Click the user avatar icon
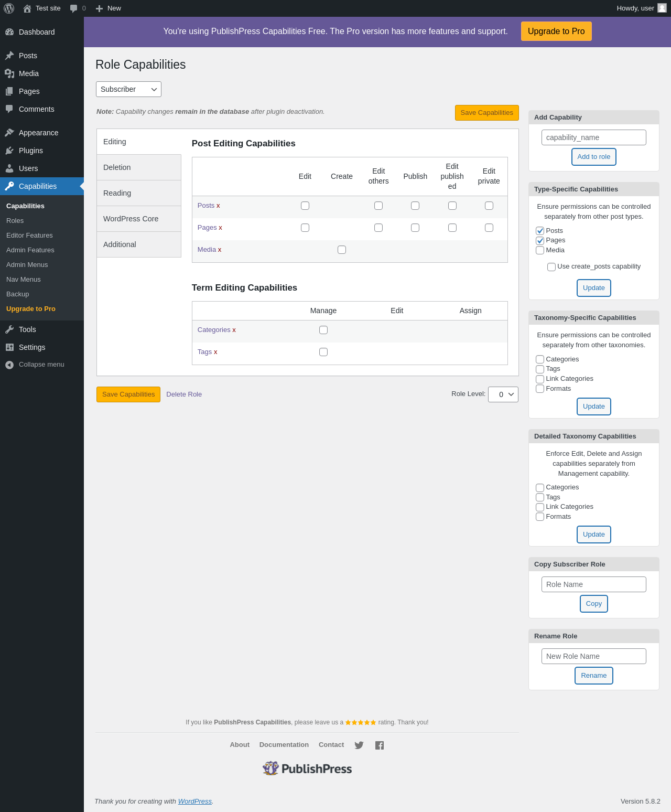Screen dimensions: 671x812 [x=662, y=8]
